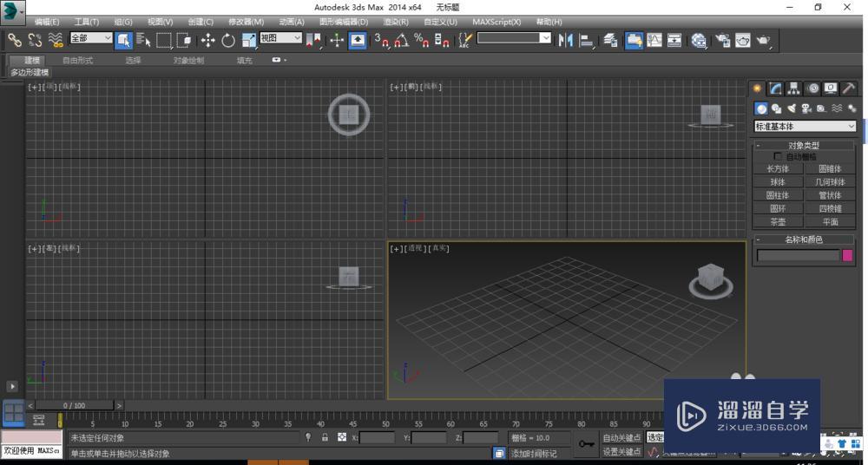Screen dimensions: 868x465
Task: Pick the Select and Scale tool
Action: [x=250, y=40]
